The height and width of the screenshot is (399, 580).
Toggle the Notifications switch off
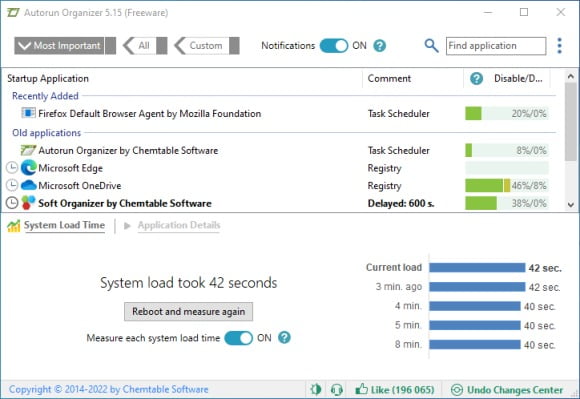[x=334, y=46]
